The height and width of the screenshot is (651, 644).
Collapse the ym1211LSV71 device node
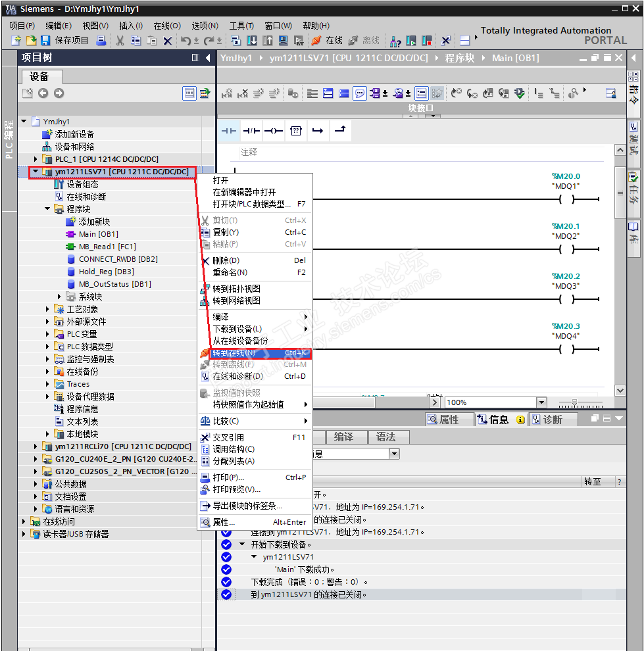coord(36,172)
